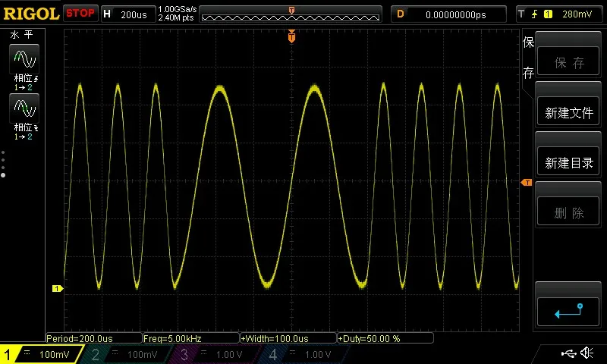Click the 2.40M pts memory depth readout

click(x=176, y=17)
